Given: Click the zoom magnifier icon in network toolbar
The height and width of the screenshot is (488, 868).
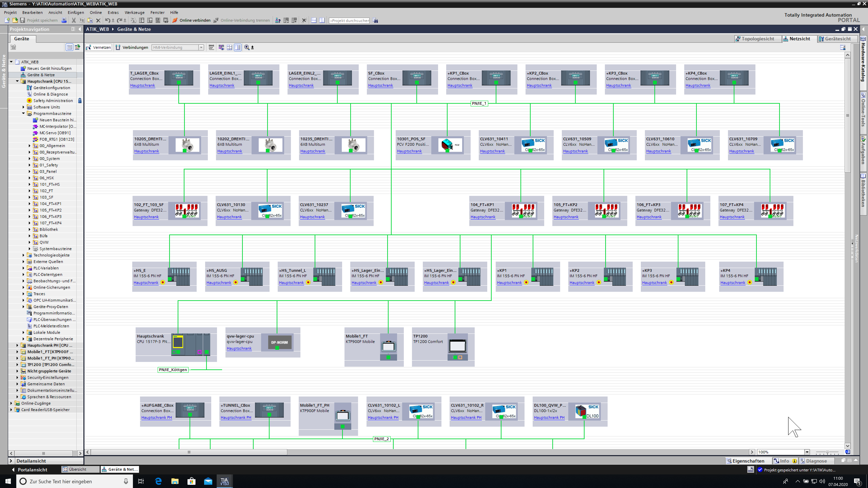Looking at the screenshot, I should [247, 47].
